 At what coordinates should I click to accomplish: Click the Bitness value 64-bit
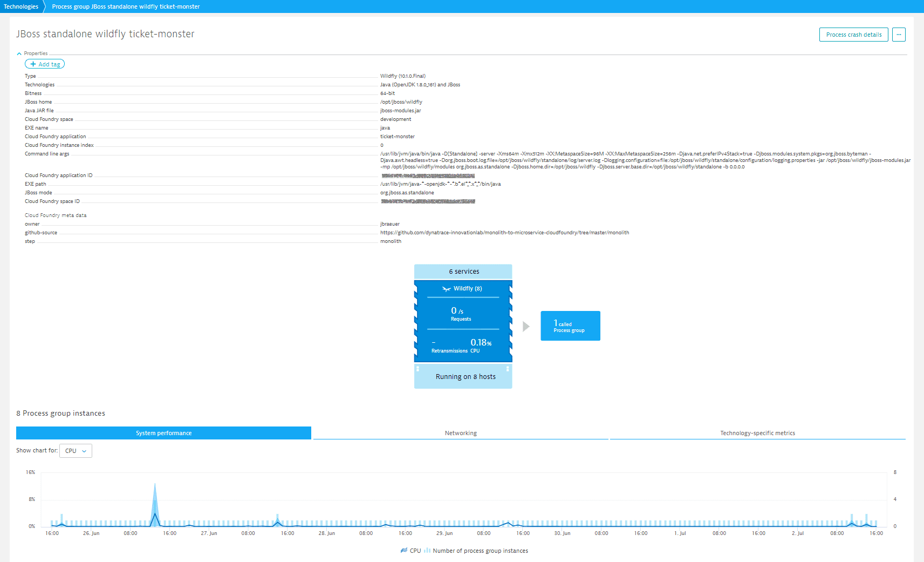point(387,93)
